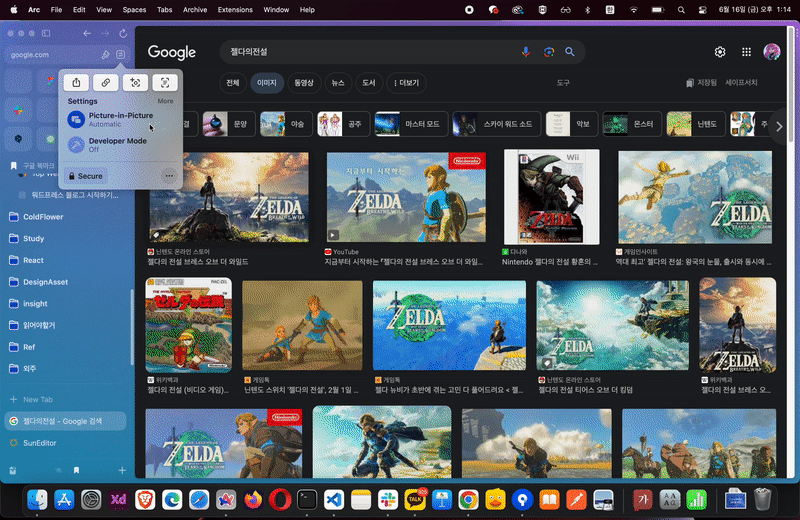The width and height of the screenshot is (800, 520).
Task: Click the Spotlight search icon in menu bar
Action: [x=681, y=10]
